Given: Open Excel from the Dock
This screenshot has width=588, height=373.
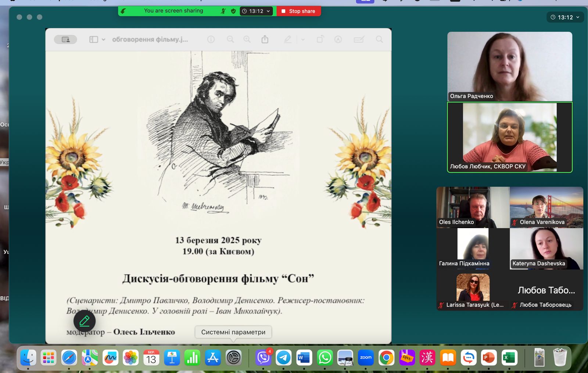Looking at the screenshot, I should click(509, 358).
